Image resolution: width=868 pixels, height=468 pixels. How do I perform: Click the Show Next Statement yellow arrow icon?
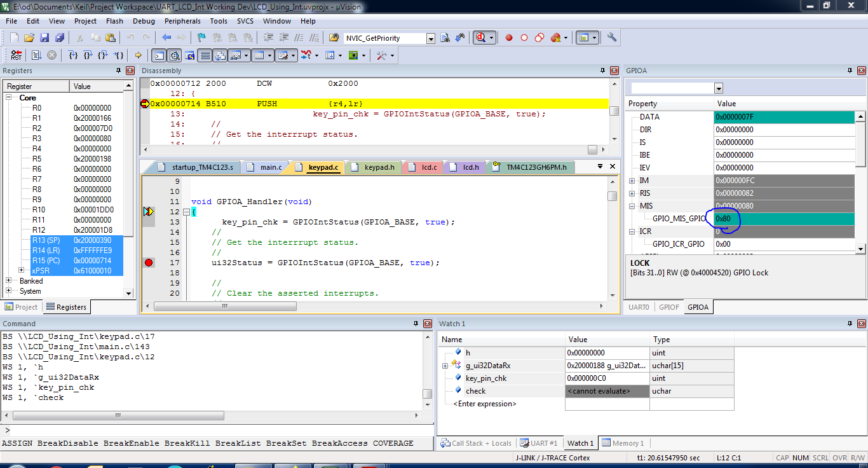[x=138, y=55]
